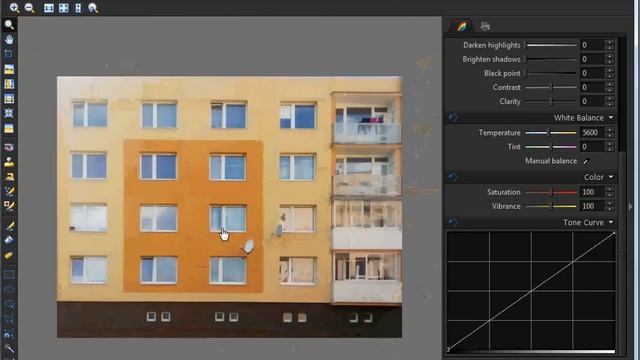
Task: Click the tone curve diagonal line graph
Action: (531, 291)
